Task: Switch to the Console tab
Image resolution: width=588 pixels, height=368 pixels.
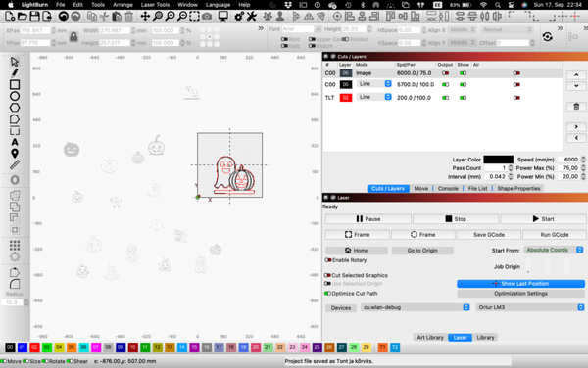Action: click(x=448, y=188)
